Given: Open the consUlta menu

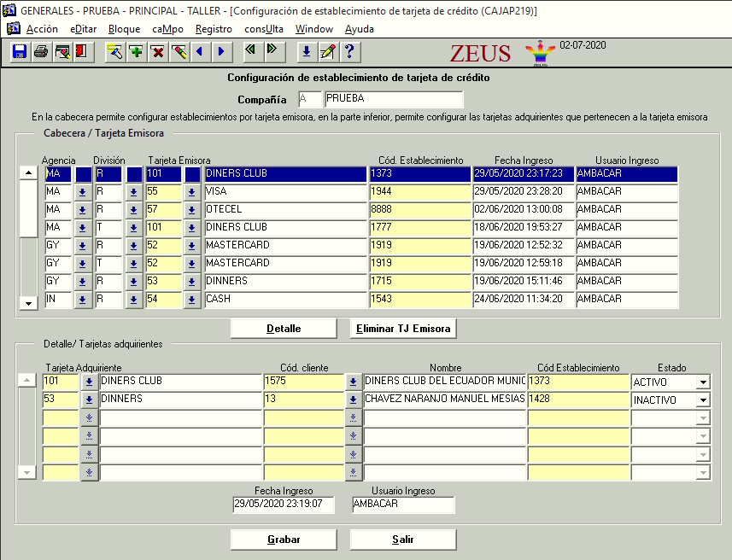Looking at the screenshot, I should (x=264, y=29).
